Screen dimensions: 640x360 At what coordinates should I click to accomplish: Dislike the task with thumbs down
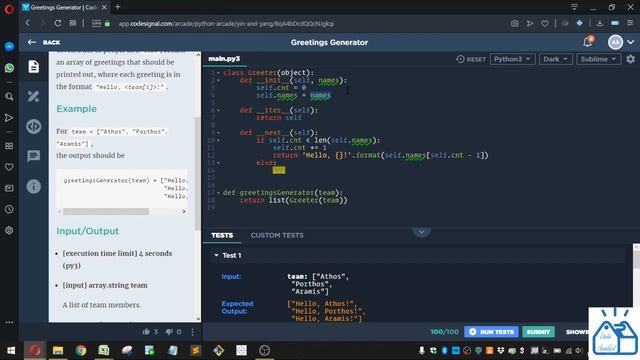tap(169, 332)
